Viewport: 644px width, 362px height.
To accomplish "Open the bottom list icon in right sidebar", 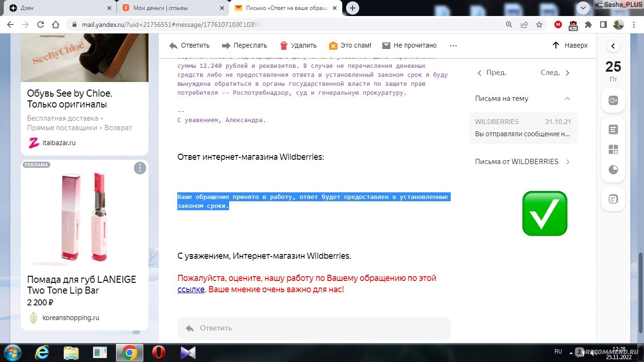I will 613,199.
